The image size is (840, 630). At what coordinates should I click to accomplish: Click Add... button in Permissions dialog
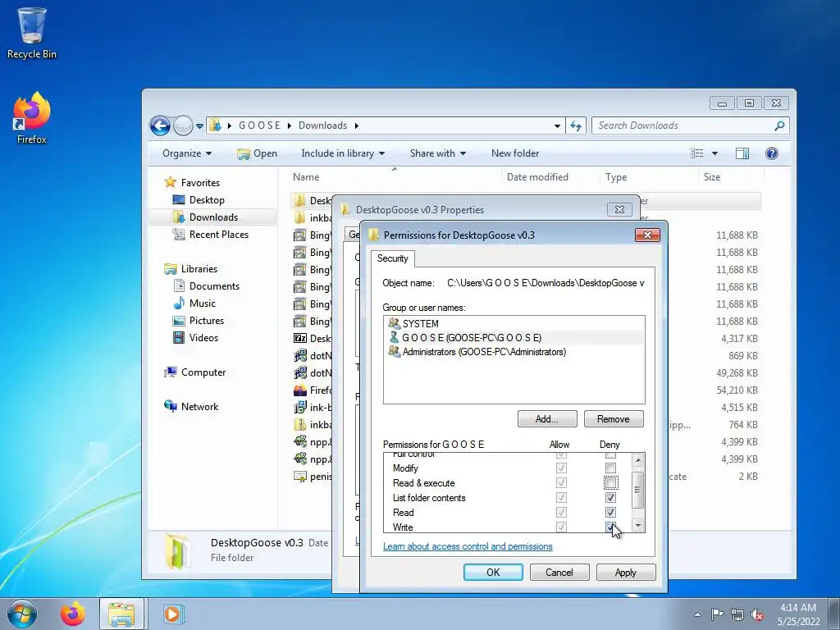[x=547, y=419]
